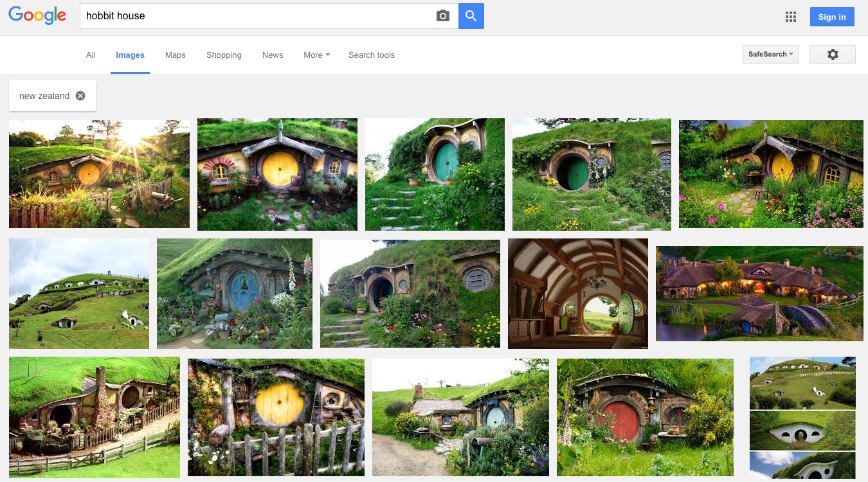Open collage of three hillside photos thumbnail
Image resolution: width=868 pixels, height=482 pixels.
[x=802, y=418]
